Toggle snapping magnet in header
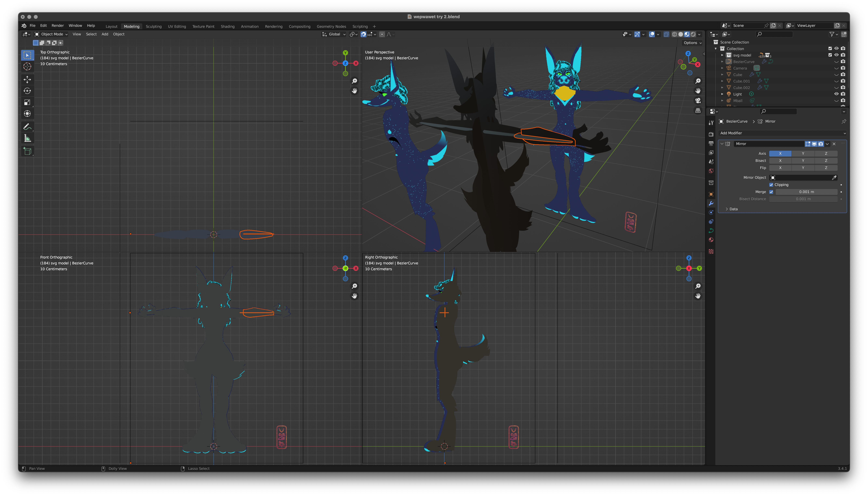868x496 pixels. (x=364, y=34)
